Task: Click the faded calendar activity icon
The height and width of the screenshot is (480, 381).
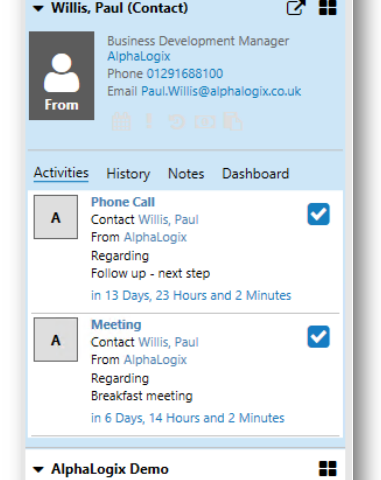Action: tap(121, 121)
